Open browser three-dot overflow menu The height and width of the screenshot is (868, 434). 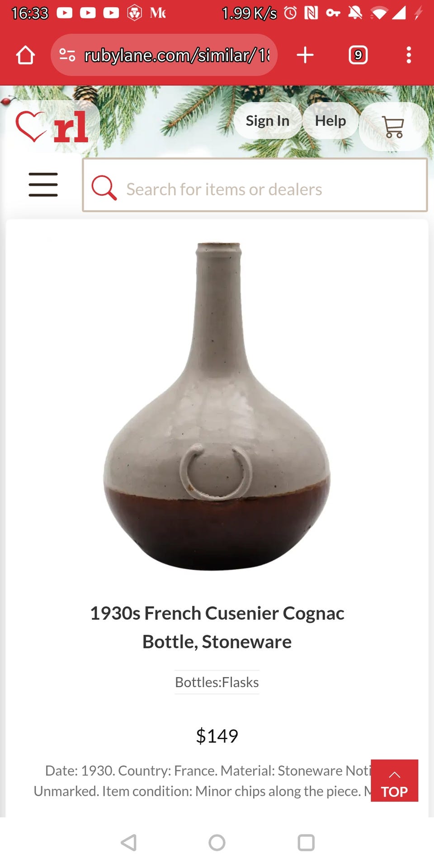[409, 55]
